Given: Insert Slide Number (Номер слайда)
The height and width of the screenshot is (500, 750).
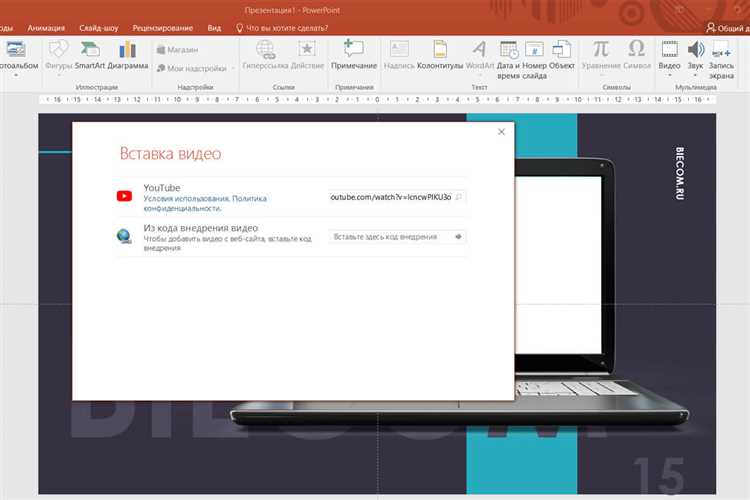Looking at the screenshot, I should click(x=534, y=60).
